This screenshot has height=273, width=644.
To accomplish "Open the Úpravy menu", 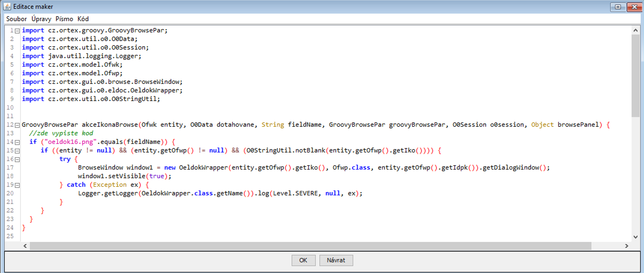I will coord(41,19).
